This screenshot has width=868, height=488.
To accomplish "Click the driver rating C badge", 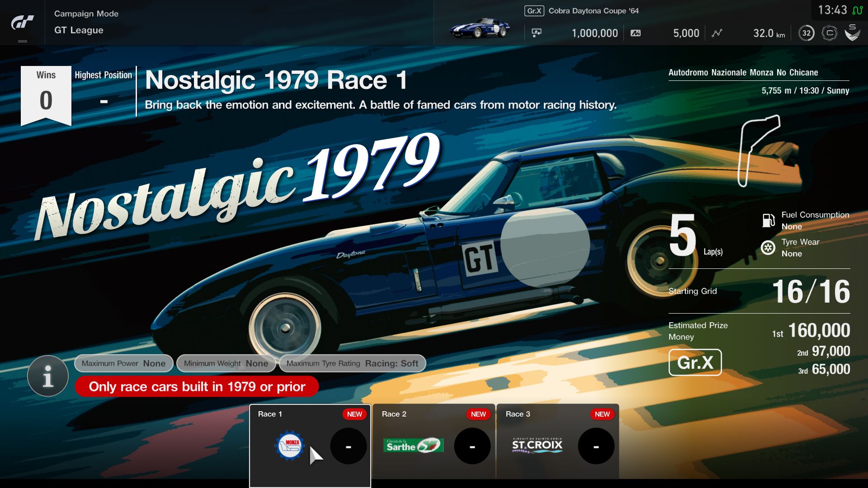I will pos(829,33).
